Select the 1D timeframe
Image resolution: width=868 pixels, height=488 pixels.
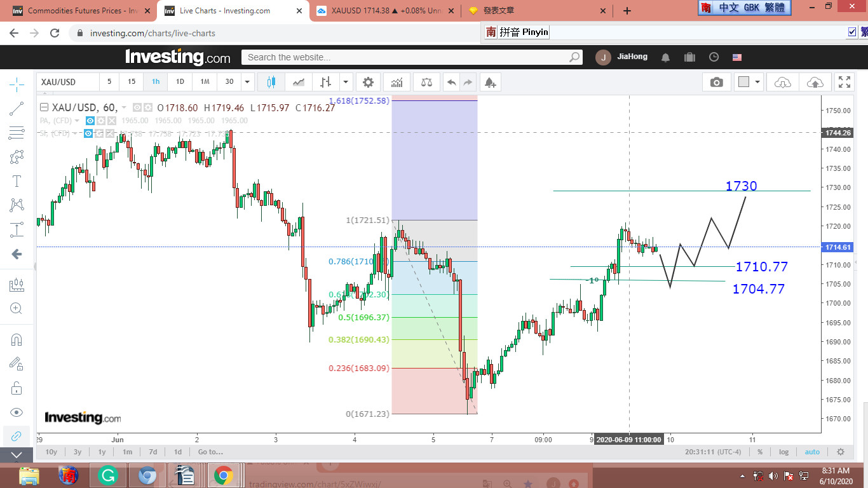(180, 82)
